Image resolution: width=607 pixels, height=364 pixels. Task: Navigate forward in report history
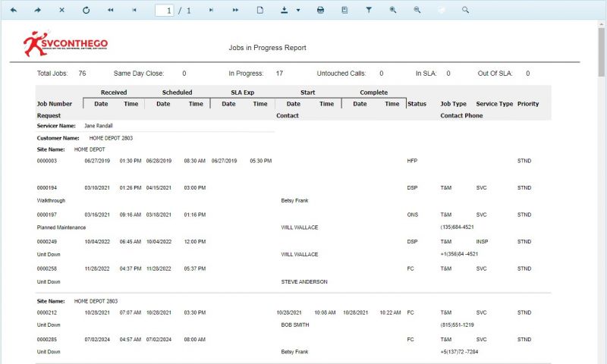[37, 10]
